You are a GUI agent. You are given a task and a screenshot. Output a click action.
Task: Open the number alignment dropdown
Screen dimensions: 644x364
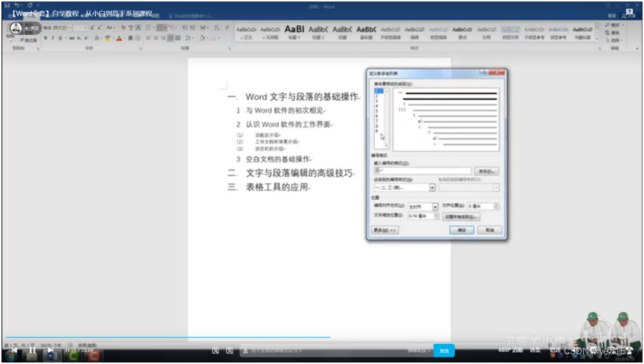click(x=435, y=206)
